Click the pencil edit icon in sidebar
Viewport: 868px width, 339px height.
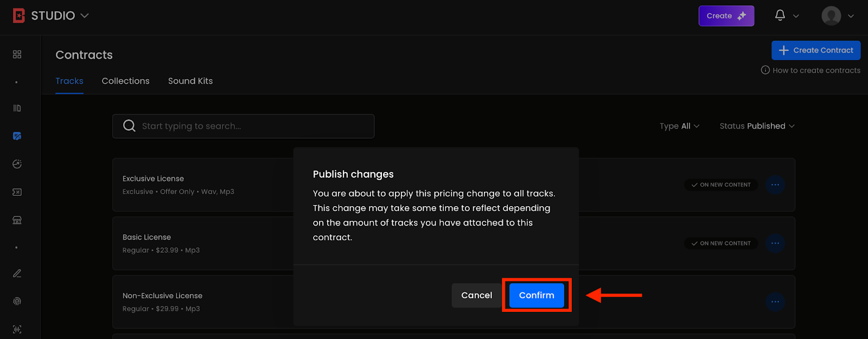pyautogui.click(x=17, y=273)
